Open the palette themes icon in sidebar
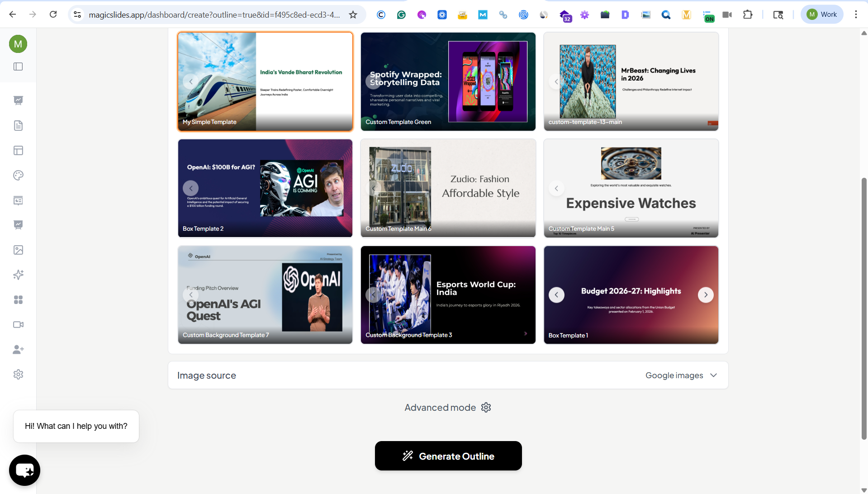Image resolution: width=868 pixels, height=494 pixels. point(18,176)
